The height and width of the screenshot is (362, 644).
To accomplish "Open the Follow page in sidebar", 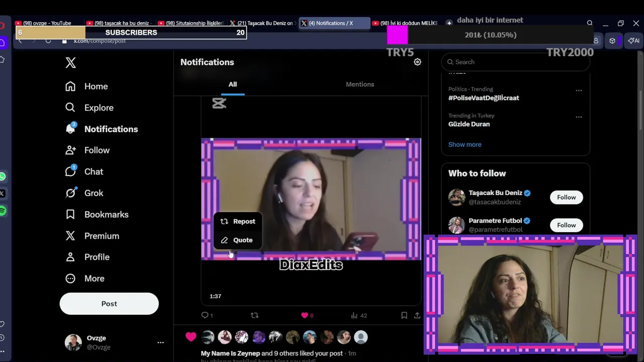I will click(88, 150).
